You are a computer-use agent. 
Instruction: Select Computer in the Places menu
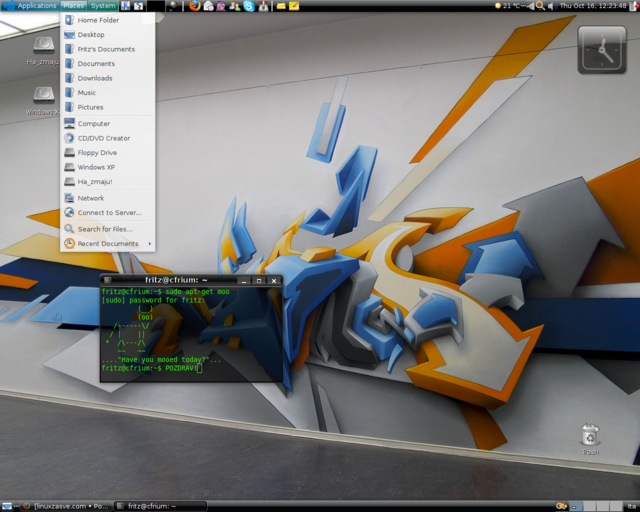point(108,123)
